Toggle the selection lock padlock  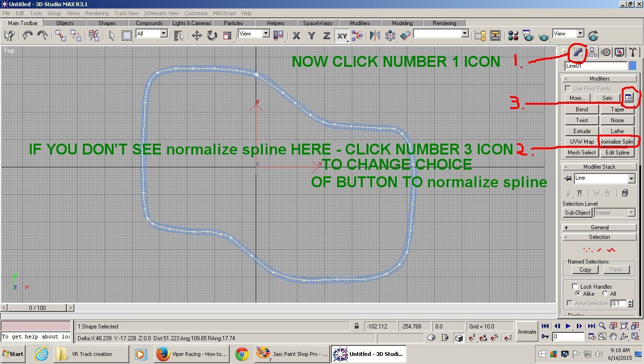click(x=357, y=327)
